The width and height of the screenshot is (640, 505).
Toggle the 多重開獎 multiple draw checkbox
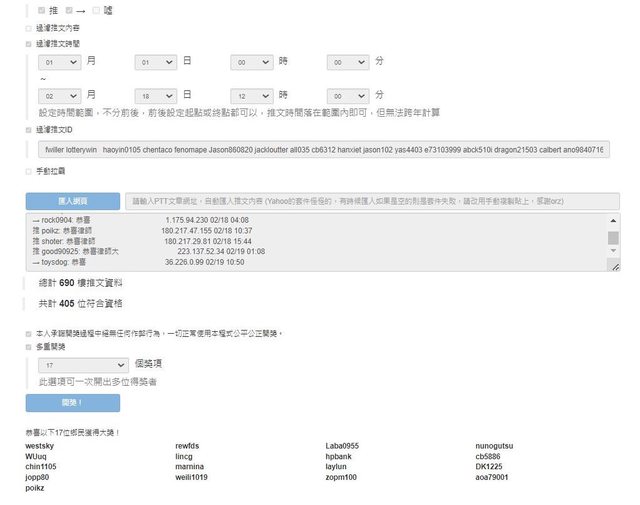coord(29,347)
